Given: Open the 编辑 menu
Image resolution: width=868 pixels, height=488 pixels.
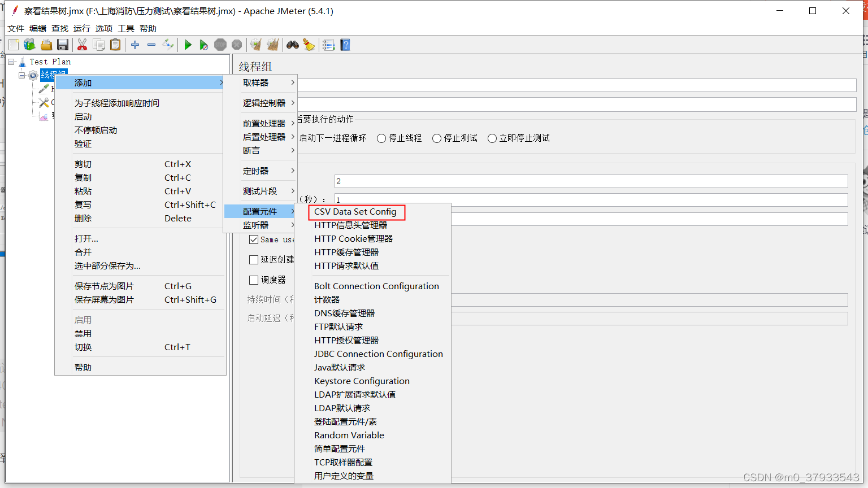Looking at the screenshot, I should point(38,28).
